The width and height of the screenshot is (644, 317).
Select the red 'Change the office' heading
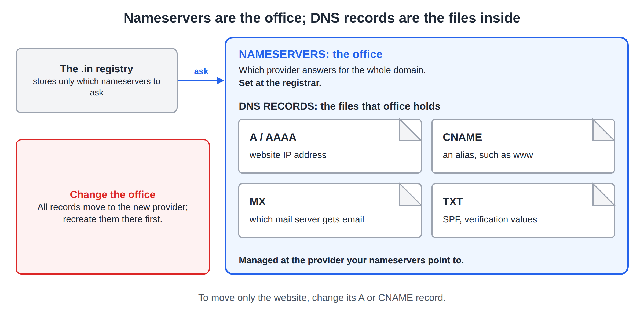coord(113,194)
